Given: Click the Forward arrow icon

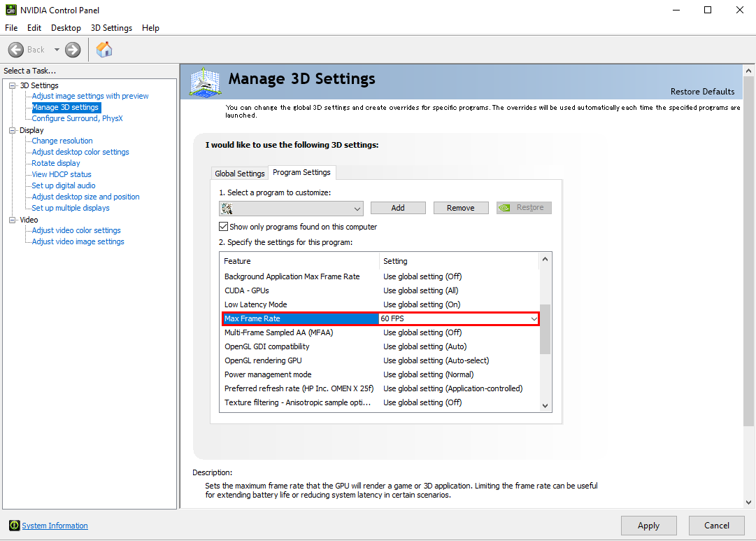Looking at the screenshot, I should click(73, 50).
